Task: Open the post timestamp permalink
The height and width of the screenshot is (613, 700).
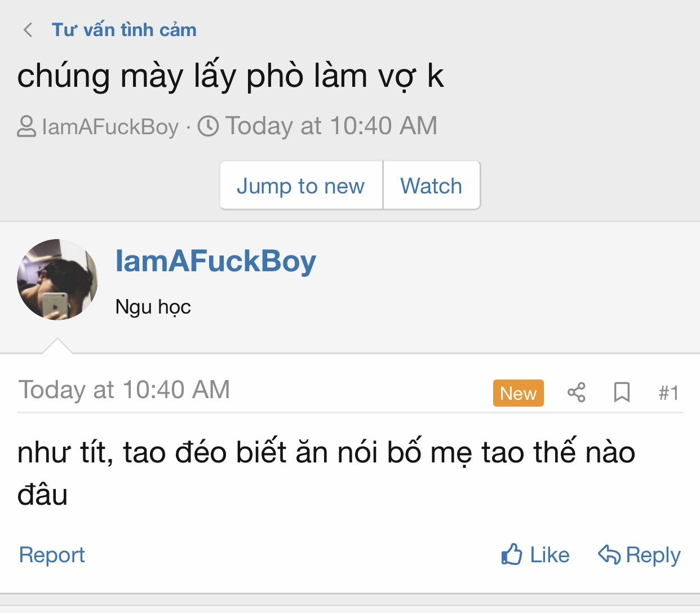Action: pyautogui.click(x=124, y=390)
